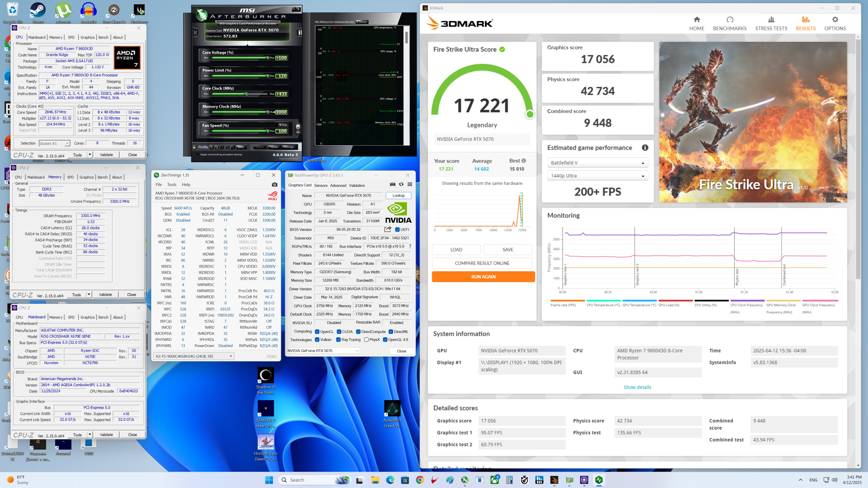Open the GPU-Z hamburger menu
Viewport: 868px width, 488px height.
410,184
